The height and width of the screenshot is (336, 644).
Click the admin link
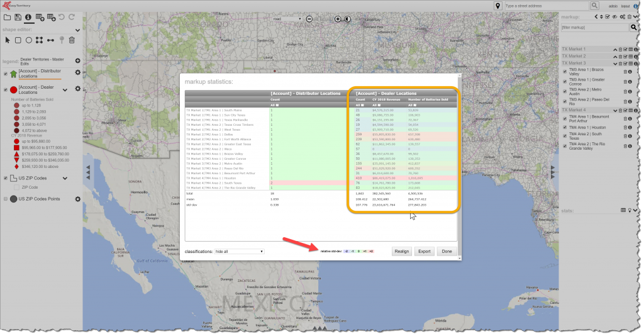coord(613,6)
